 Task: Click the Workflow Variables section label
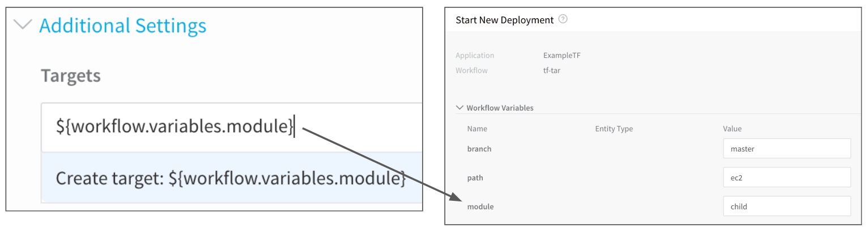click(x=500, y=108)
